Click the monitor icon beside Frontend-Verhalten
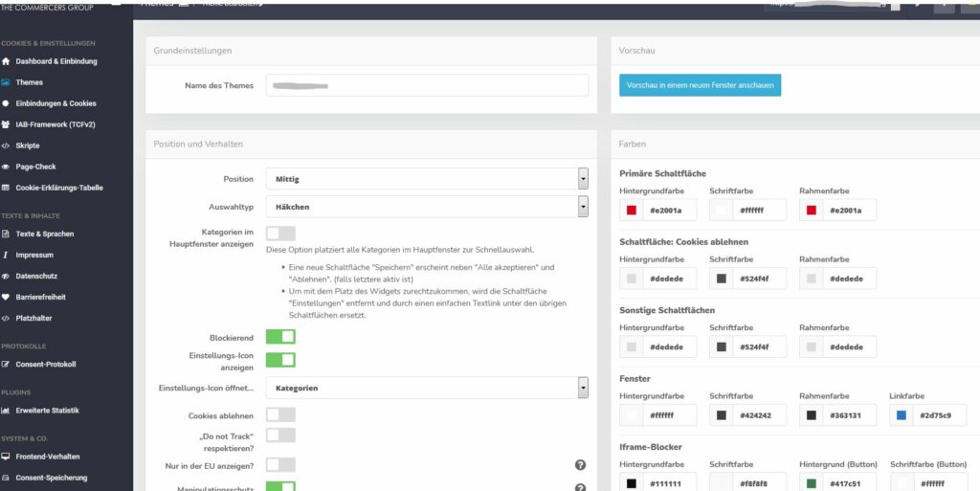Viewport: 980px width, 491px height. [x=6, y=457]
